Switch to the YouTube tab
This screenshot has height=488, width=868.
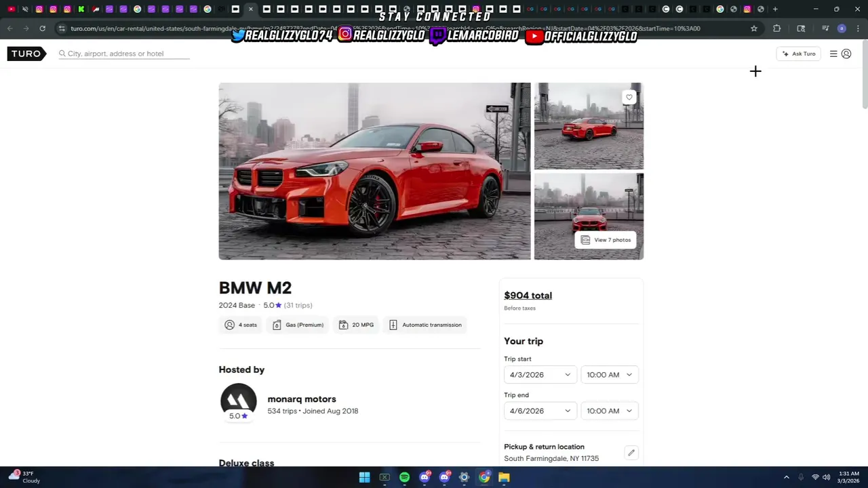tap(12, 9)
